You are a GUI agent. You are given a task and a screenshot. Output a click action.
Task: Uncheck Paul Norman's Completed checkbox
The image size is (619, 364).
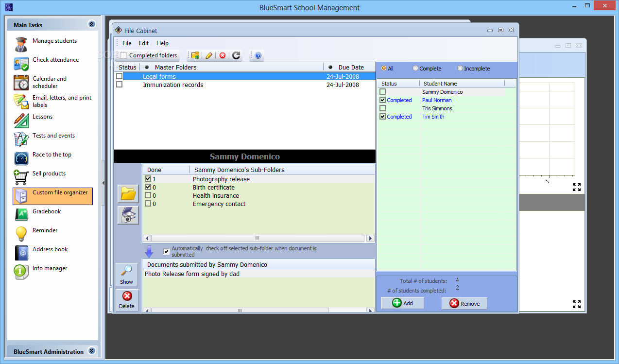click(x=383, y=100)
